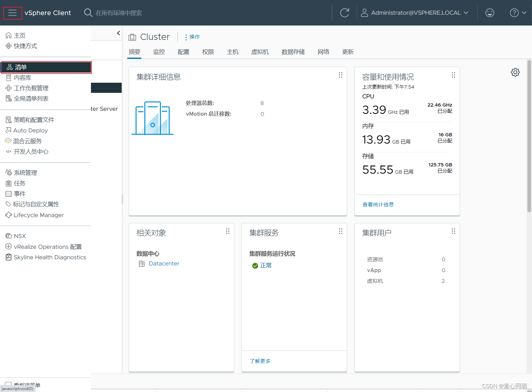Screen dimensions: 532x392
Task: Switch to the 摘要 tab
Action: (134, 52)
